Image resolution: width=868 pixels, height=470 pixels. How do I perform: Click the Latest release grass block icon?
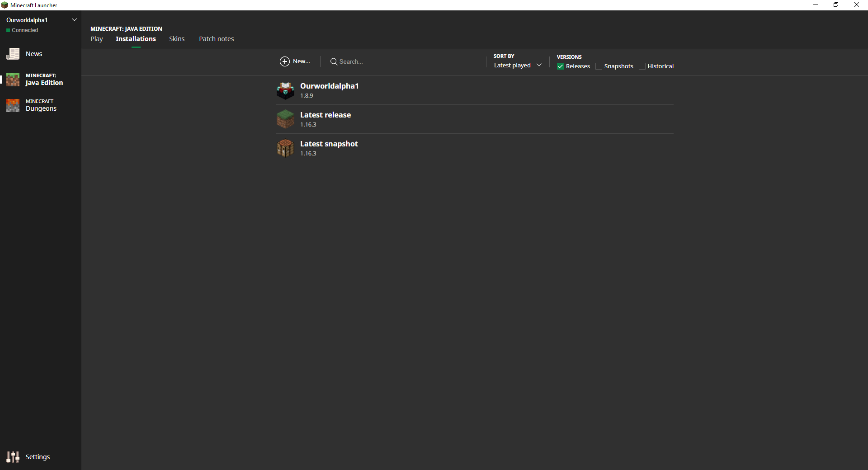pos(285,119)
